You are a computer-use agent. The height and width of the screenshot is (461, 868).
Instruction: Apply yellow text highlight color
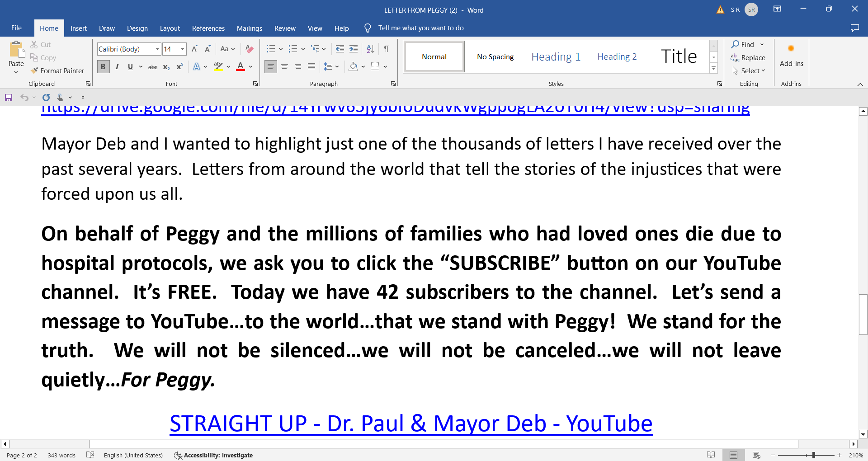pos(218,67)
